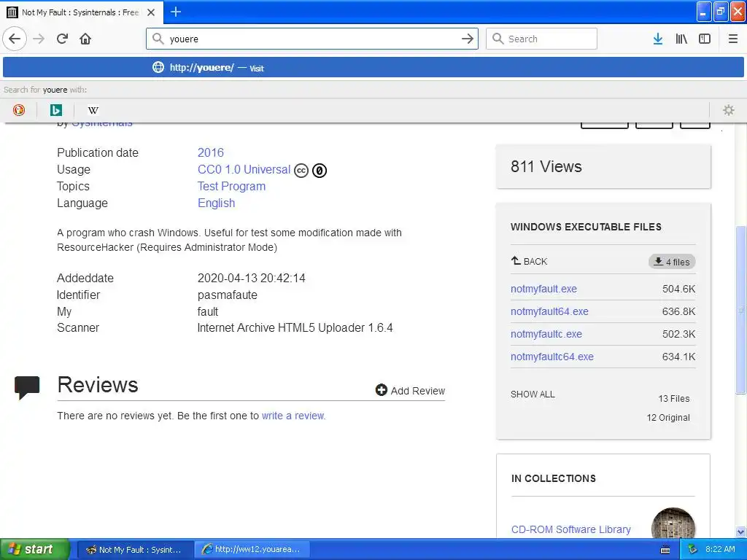Open the English language link
The width and height of the screenshot is (747, 560).
216,203
